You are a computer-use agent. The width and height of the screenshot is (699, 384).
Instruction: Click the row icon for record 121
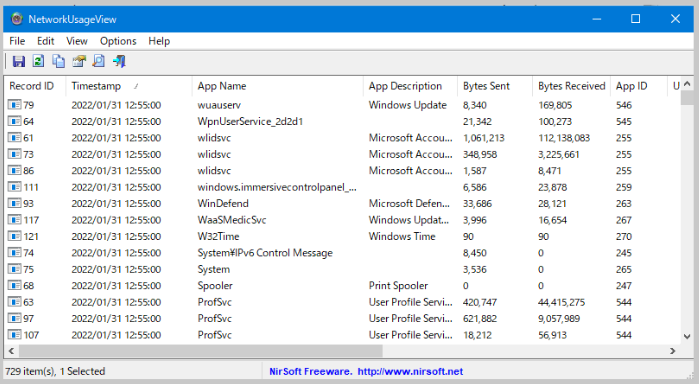tap(14, 236)
